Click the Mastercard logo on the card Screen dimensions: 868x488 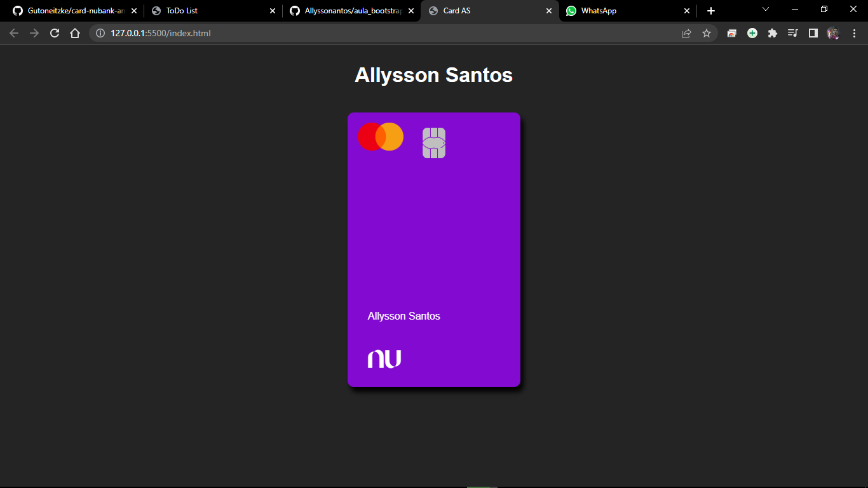tap(380, 137)
